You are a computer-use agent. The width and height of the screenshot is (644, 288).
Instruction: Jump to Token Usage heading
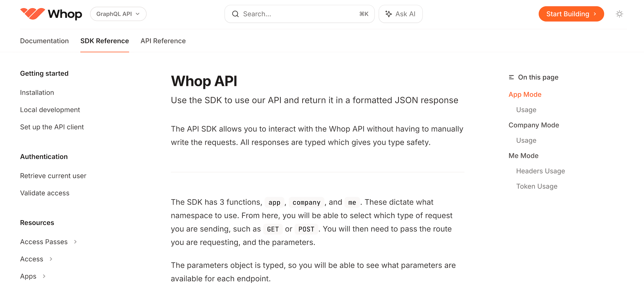537,186
